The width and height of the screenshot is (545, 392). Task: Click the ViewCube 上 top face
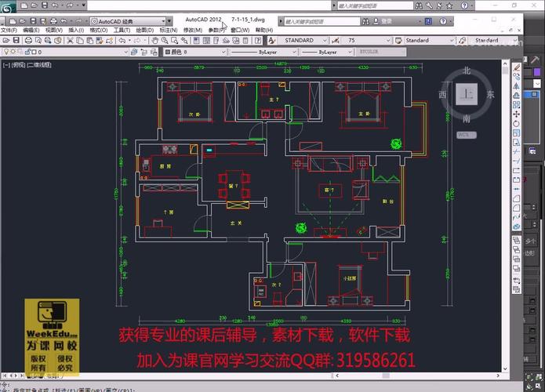pyautogui.click(x=467, y=94)
